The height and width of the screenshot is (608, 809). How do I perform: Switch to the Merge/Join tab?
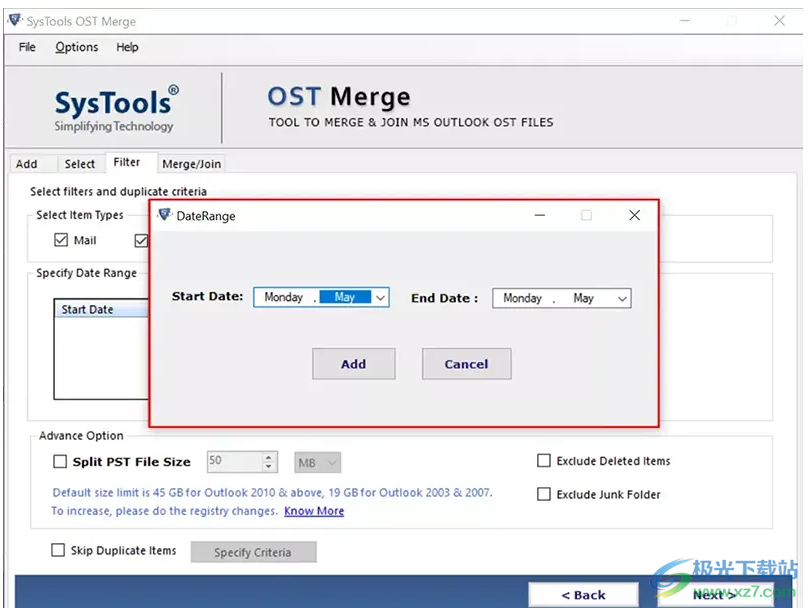tap(191, 164)
